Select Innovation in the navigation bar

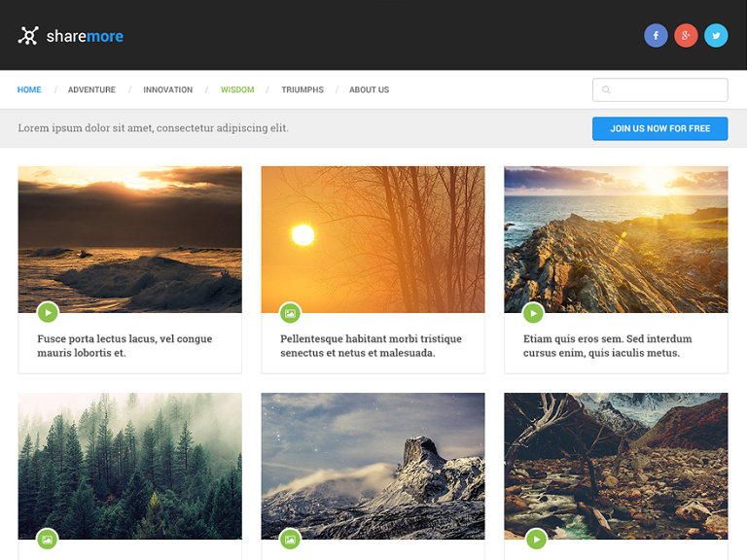168,89
